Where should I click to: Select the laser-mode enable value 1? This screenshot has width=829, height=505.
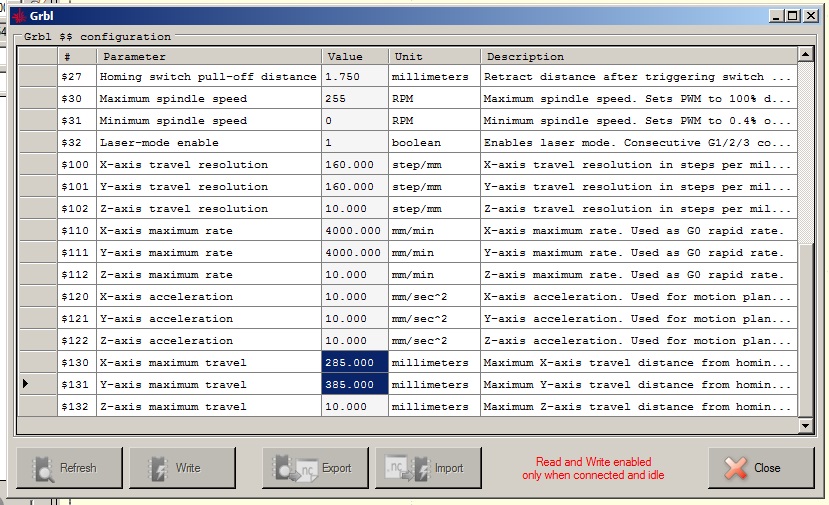[x=355, y=143]
